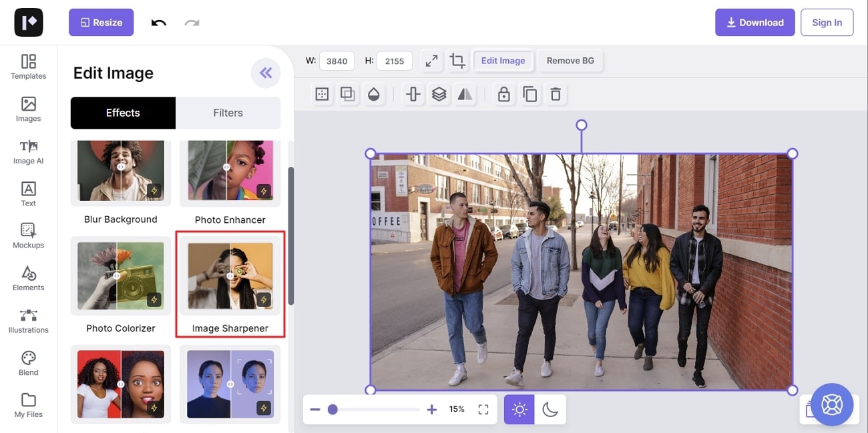The height and width of the screenshot is (433, 868).
Task: Collapse the Edit Image panel
Action: coord(266,73)
